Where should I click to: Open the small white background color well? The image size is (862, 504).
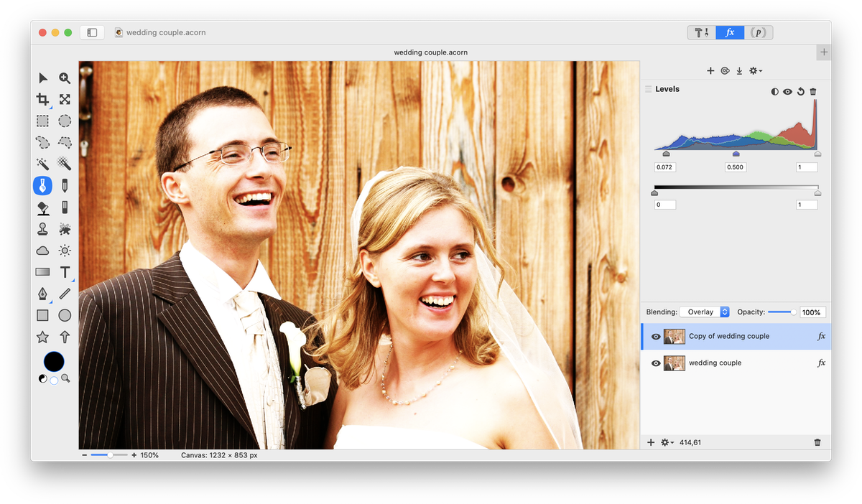coord(54,381)
